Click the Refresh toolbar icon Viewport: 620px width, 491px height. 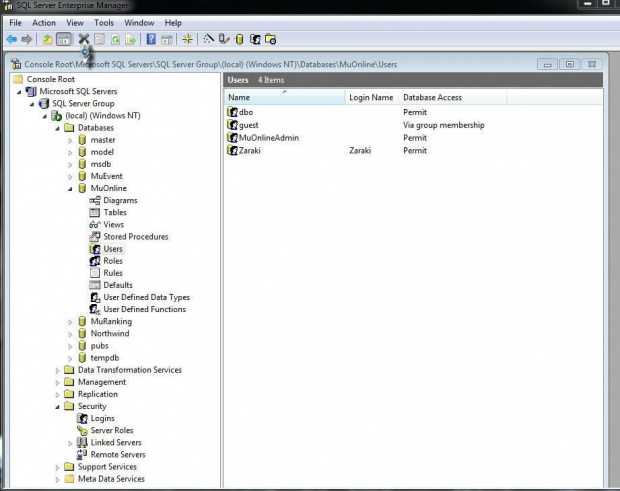[x=115, y=40]
